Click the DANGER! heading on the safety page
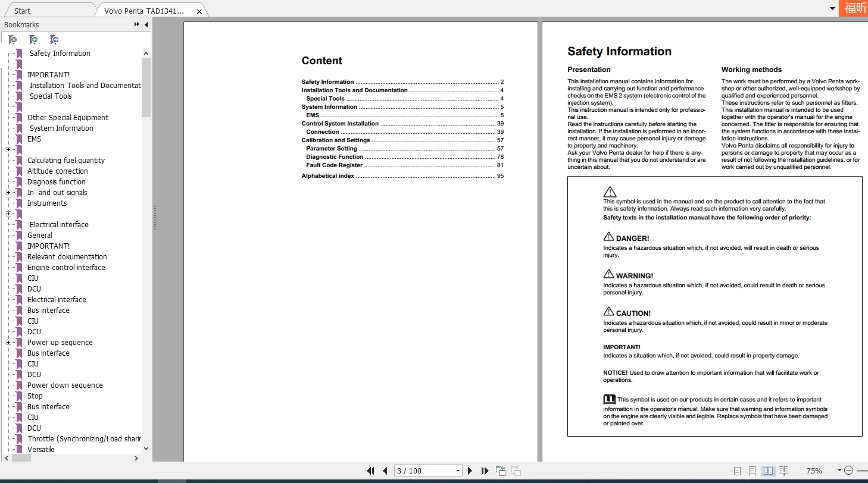The image size is (868, 483). 632,239
